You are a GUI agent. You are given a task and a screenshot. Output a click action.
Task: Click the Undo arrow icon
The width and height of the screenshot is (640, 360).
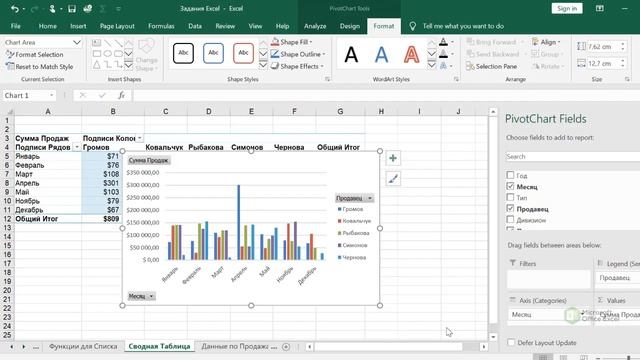point(15,9)
